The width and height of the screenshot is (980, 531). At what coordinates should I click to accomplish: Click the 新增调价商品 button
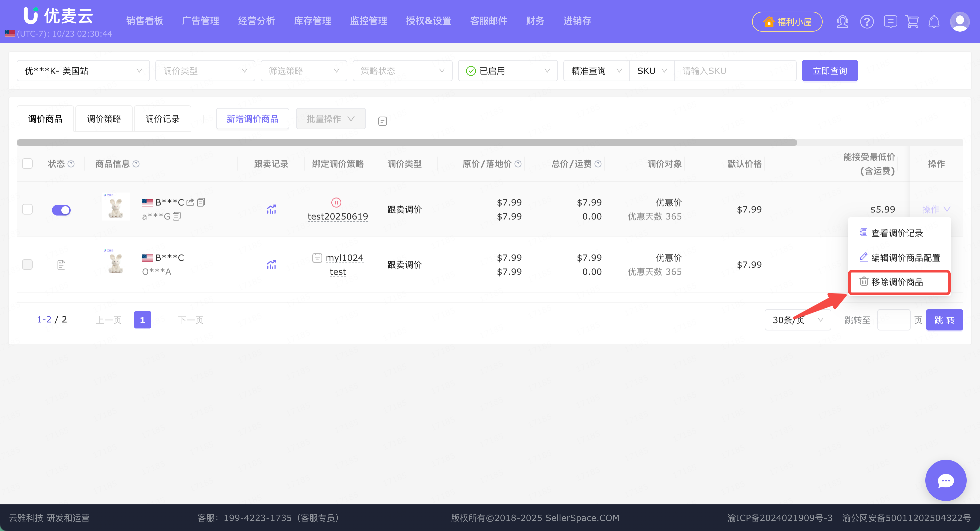click(x=252, y=119)
